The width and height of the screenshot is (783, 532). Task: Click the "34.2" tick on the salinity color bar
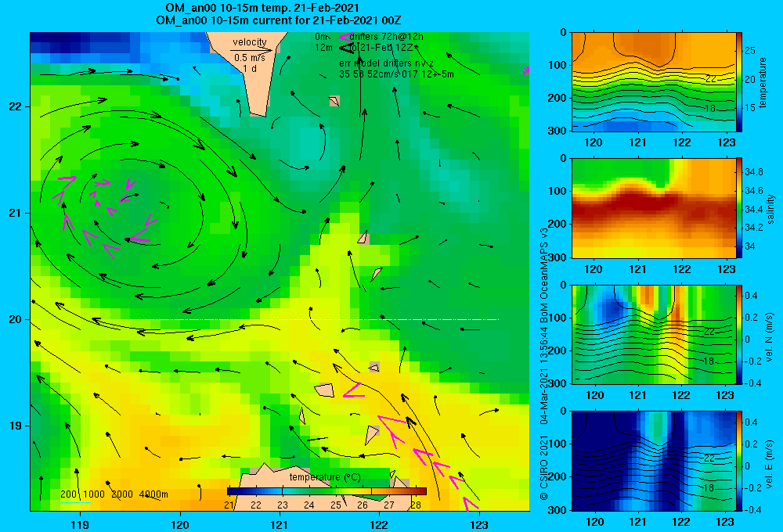753,228
